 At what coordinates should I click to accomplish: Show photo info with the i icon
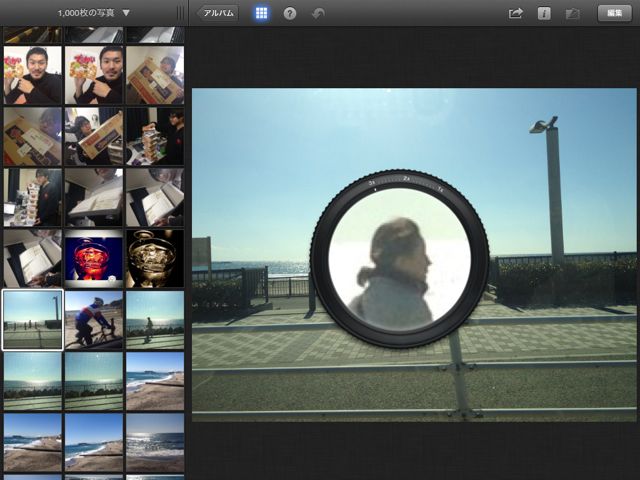point(544,13)
